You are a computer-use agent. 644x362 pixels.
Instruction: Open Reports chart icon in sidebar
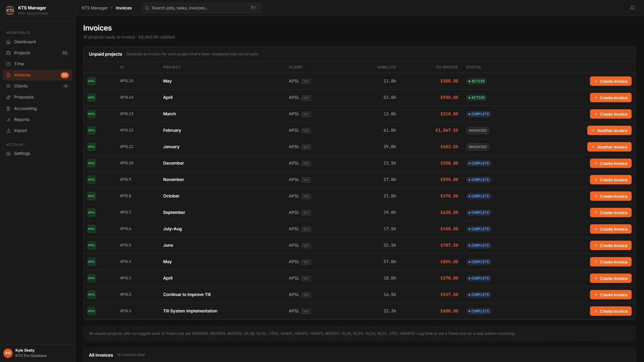point(8,120)
